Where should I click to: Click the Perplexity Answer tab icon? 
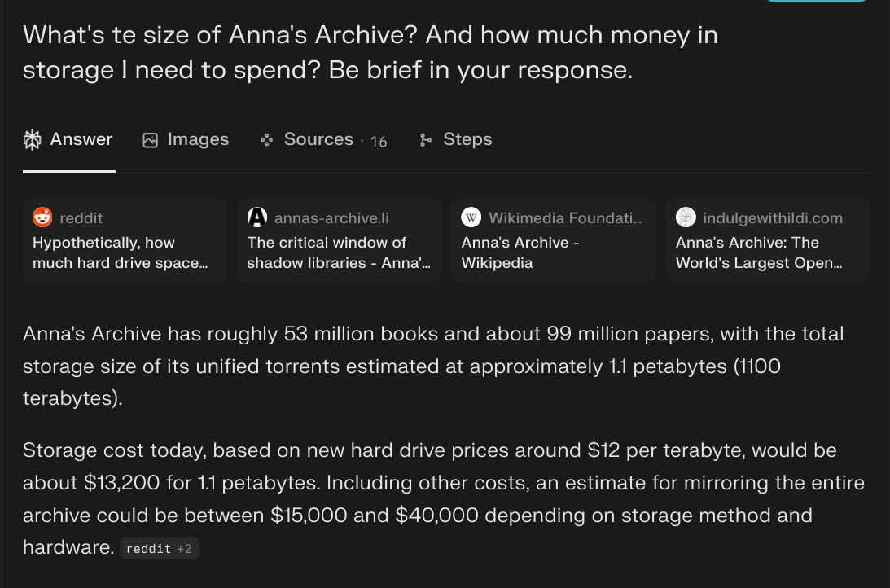33,139
